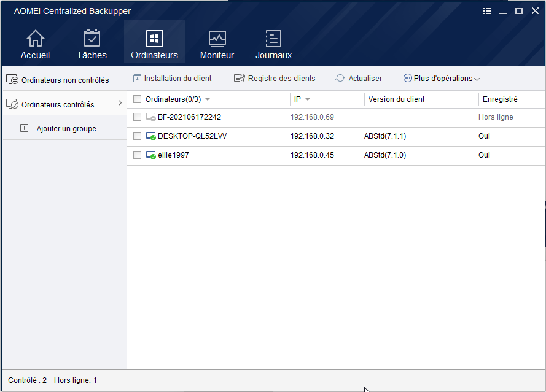Viewport: 546px width, 392px height.
Task: Open the Tâches calendar icon
Action: [92, 38]
